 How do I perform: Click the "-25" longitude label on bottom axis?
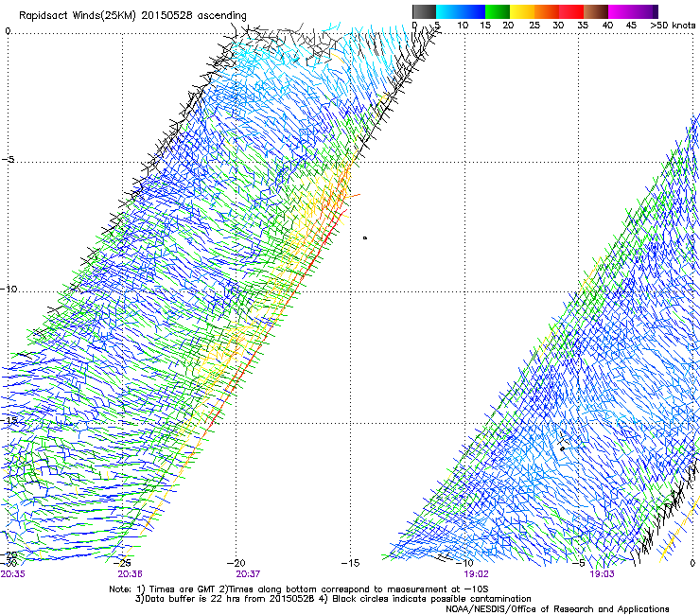(122, 563)
